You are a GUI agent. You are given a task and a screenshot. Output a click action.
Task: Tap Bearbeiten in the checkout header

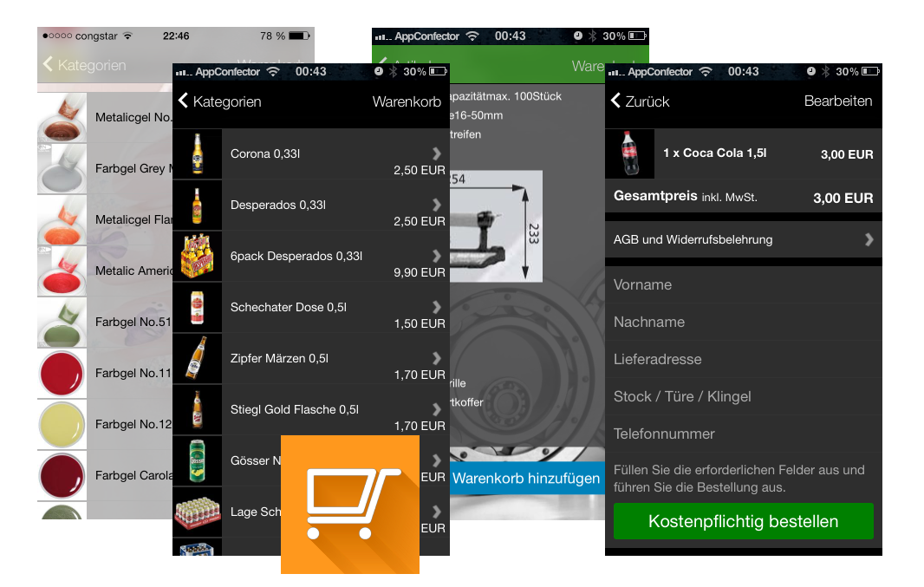838,101
